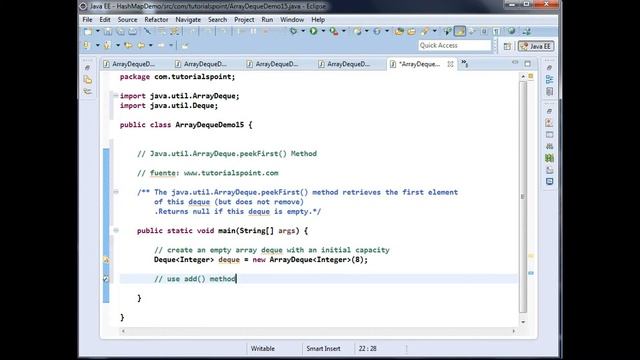This screenshot has height=360, width=640.
Task: Click the Previous Annotation arrow icon
Action: point(107,45)
